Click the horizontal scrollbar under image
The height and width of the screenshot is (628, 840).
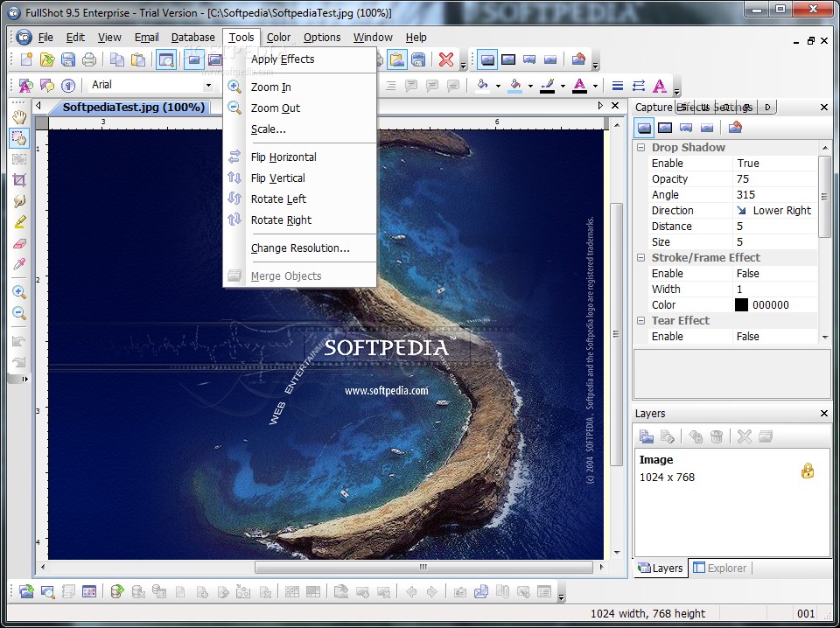423,567
